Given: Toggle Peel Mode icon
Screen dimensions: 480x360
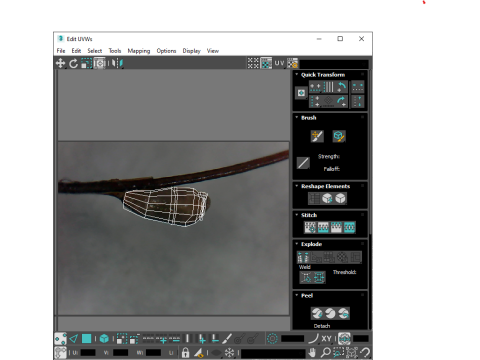Looking at the screenshot, I should point(330,313).
